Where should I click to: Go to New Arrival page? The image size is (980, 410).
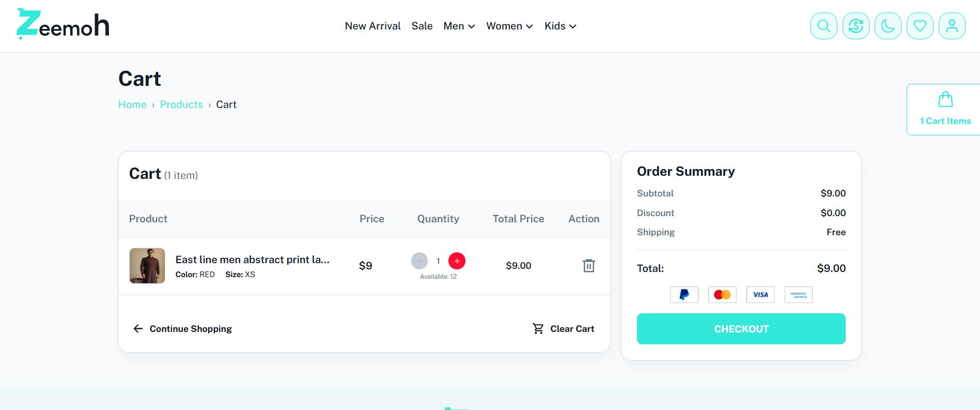coord(372,26)
